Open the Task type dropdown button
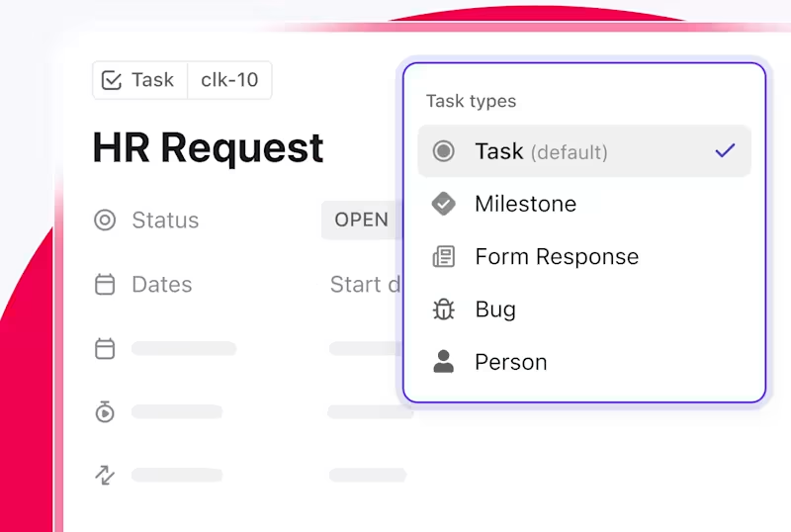 point(139,80)
